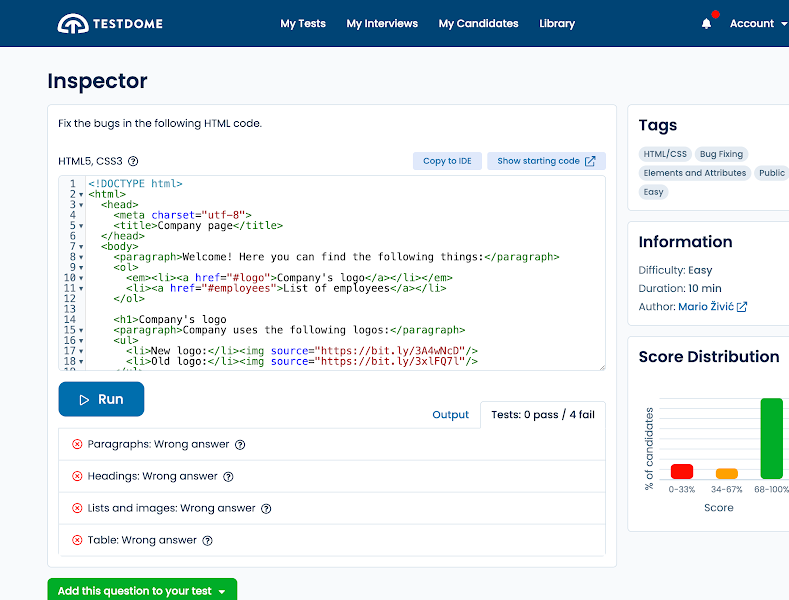Click the Show starting code button
Screen dimensions: 789x600
546,161
